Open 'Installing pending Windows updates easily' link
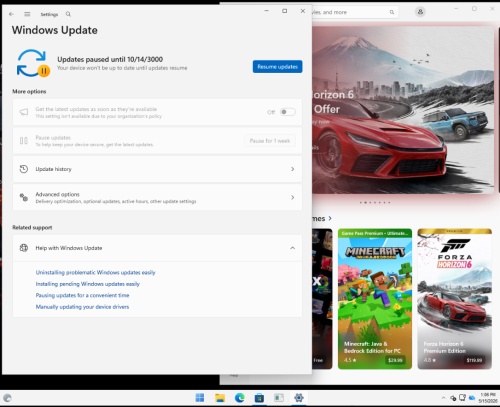This screenshot has width=500, height=407. coord(88,284)
